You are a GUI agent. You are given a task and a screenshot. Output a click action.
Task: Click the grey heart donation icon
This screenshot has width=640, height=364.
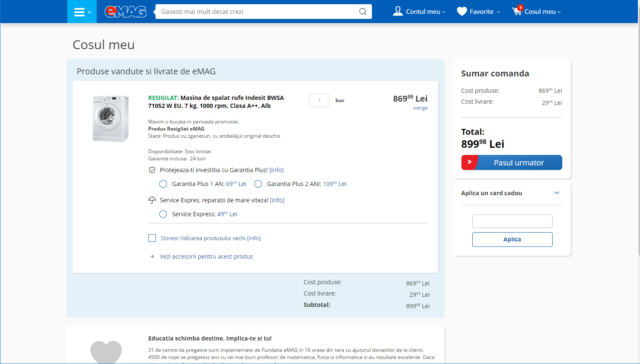point(106,352)
